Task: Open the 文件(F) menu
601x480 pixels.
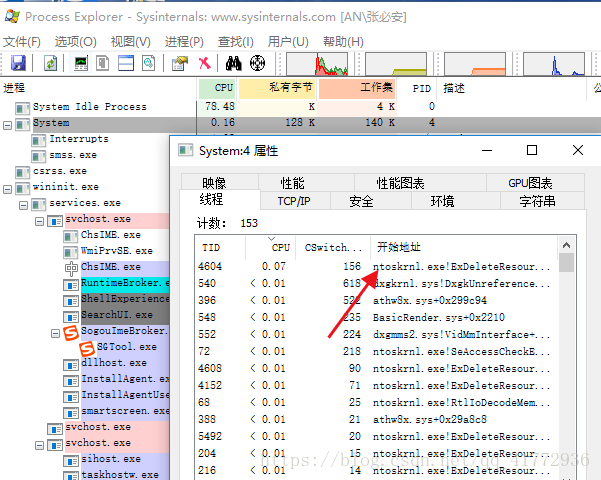Action: [22, 41]
